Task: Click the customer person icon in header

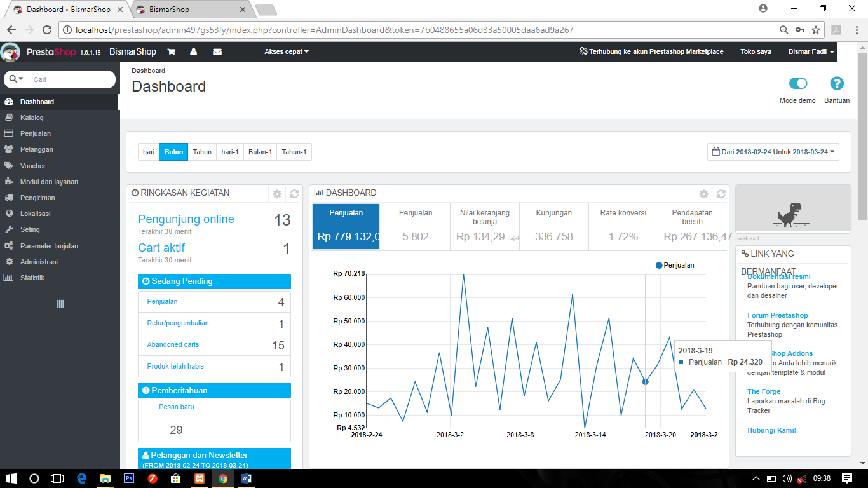Action: click(193, 52)
